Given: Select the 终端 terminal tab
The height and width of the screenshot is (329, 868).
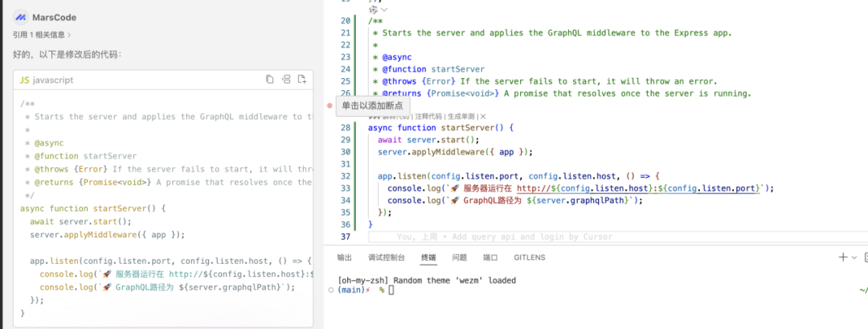Looking at the screenshot, I should pyautogui.click(x=428, y=257).
